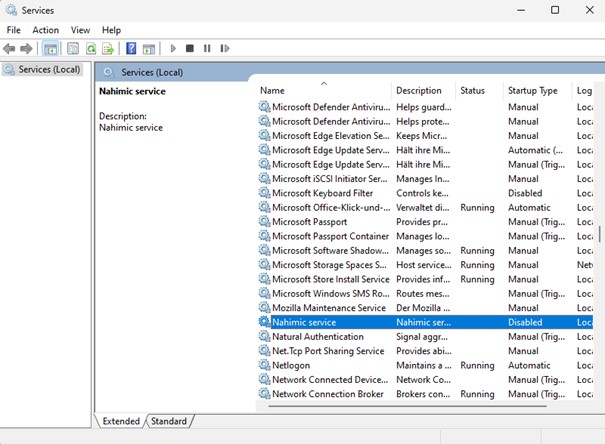Click the Forward arrow in toolbar

point(27,48)
